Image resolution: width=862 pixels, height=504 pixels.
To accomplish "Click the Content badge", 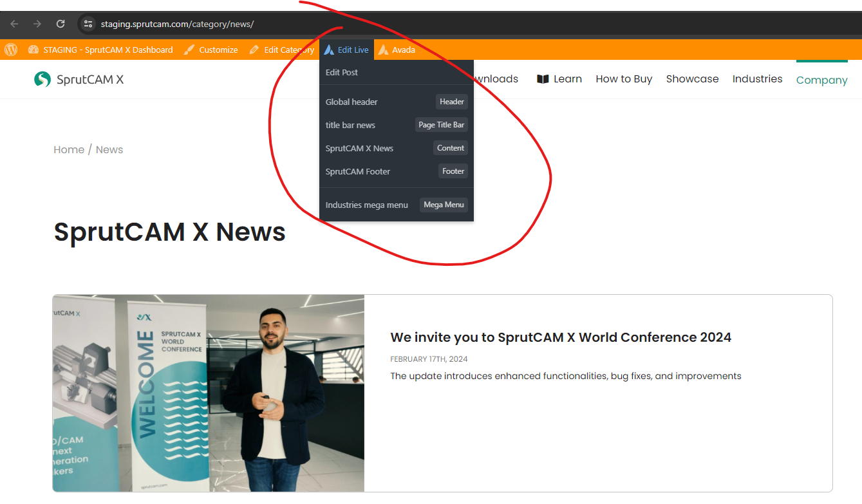I will click(x=451, y=148).
